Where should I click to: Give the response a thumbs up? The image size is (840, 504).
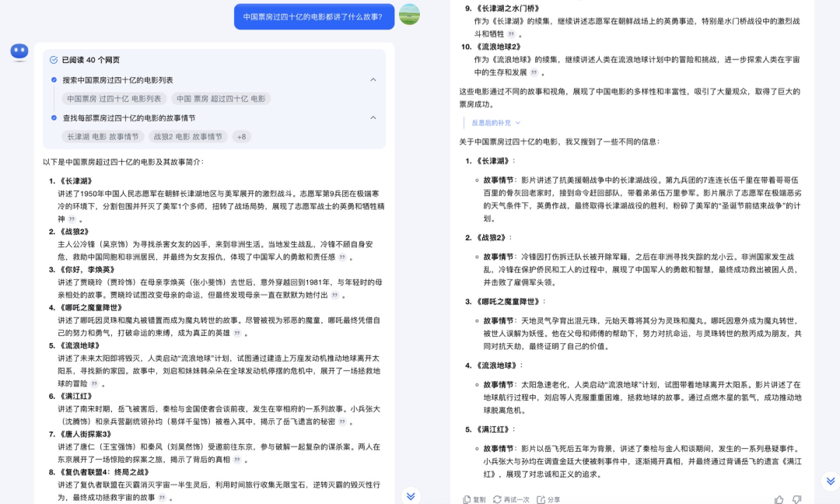coord(780,500)
